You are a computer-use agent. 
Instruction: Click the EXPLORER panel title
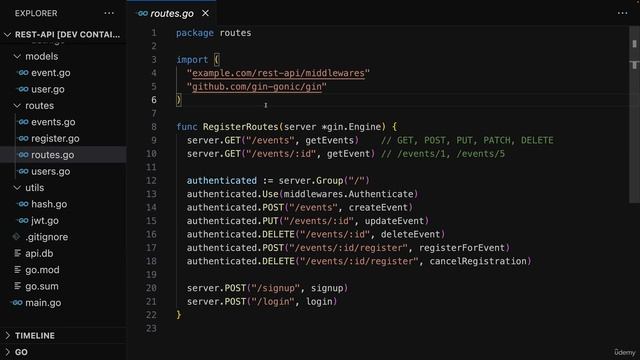(36, 13)
